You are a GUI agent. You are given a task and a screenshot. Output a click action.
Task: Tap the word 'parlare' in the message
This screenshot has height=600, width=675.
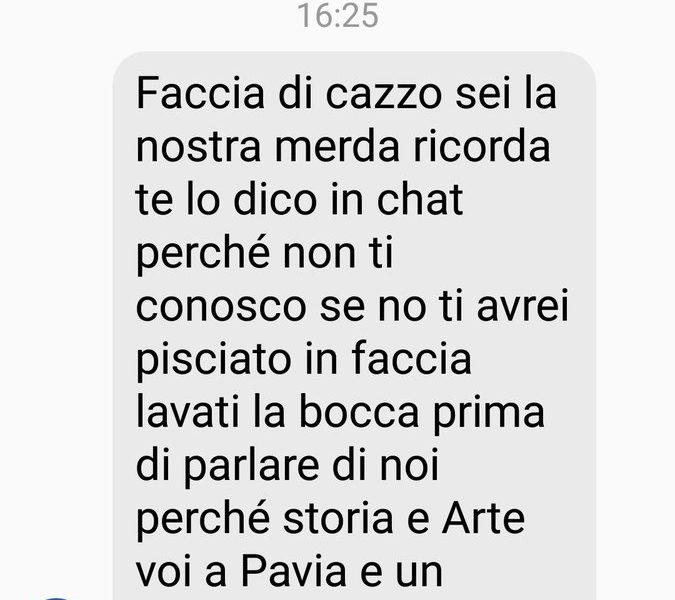click(252, 466)
